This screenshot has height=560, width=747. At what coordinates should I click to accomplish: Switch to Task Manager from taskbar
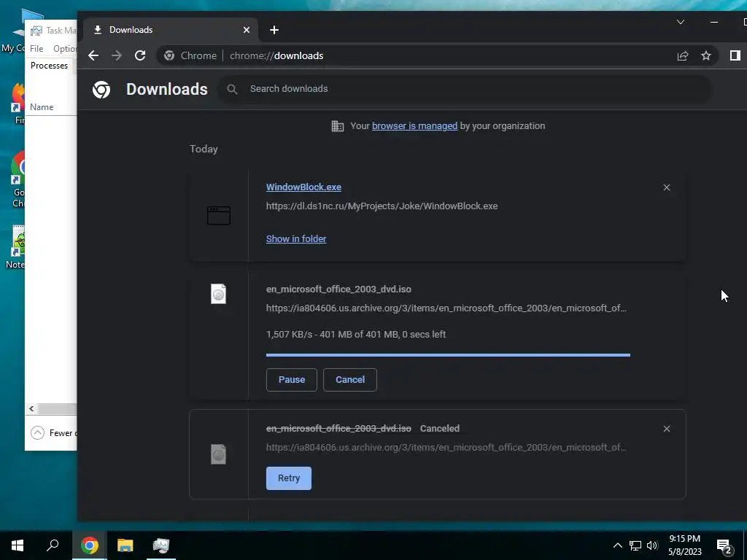(x=161, y=545)
